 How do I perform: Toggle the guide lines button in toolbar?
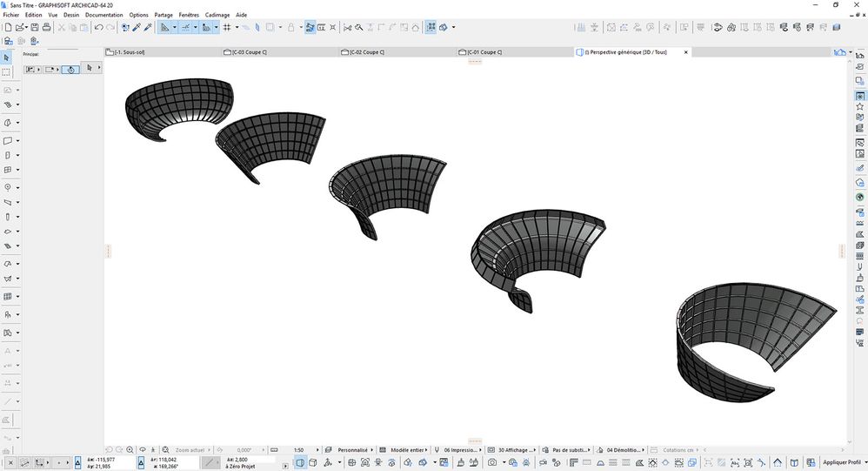[184, 27]
